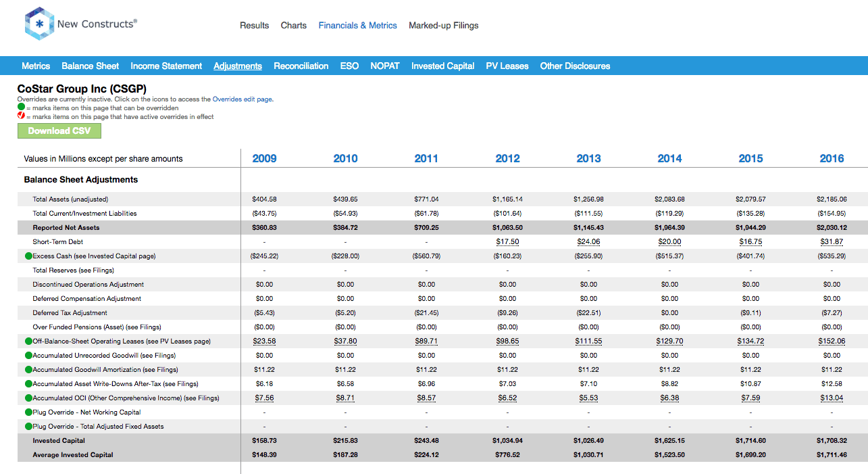Image resolution: width=868 pixels, height=474 pixels.
Task: Open Financials & Metrics navigation item
Action: [x=358, y=26]
